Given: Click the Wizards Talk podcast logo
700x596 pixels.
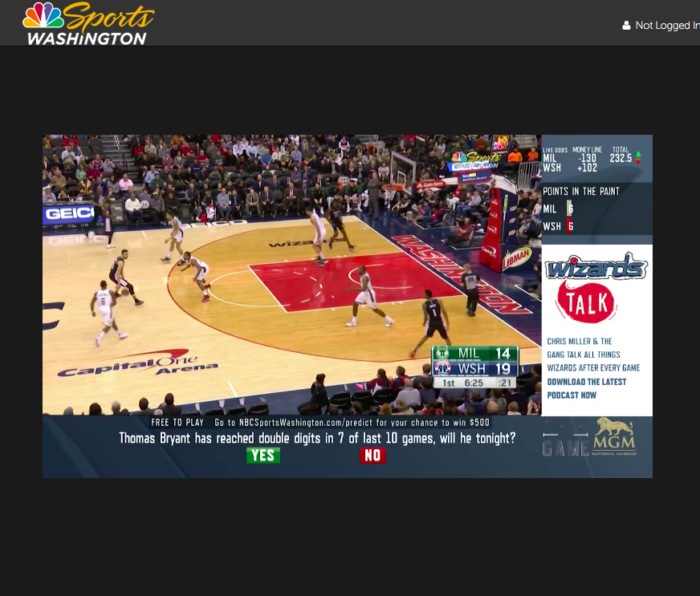Looking at the screenshot, I should (596, 288).
